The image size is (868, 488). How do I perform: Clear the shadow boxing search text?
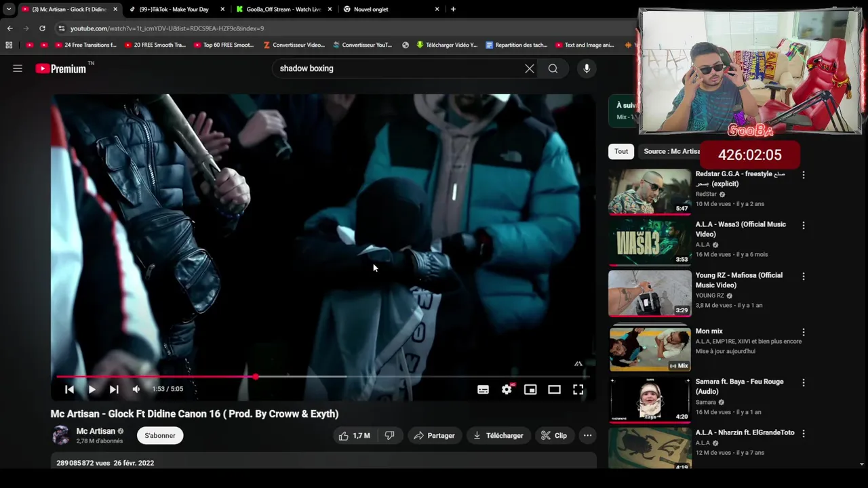pyautogui.click(x=530, y=68)
